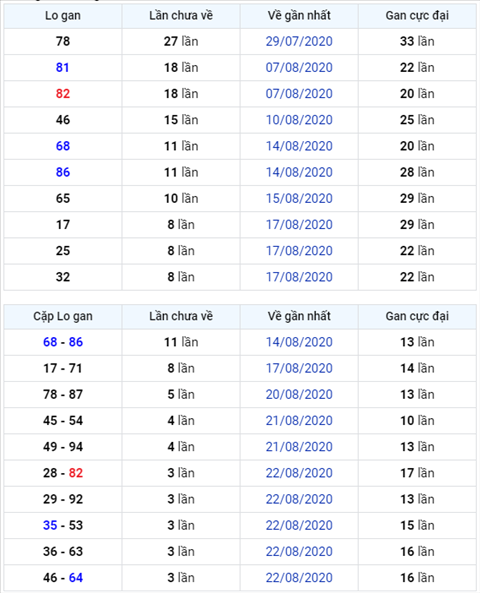480x593 pixels.
Task: Click 17/08/2020 for pair 17 - 71
Action: point(299,368)
